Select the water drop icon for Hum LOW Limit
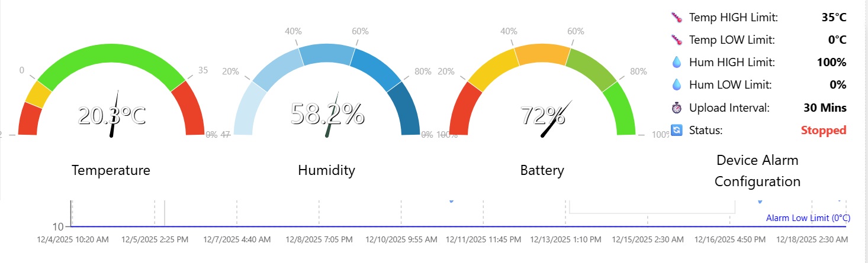Image resolution: width=868 pixels, height=263 pixels. click(x=677, y=85)
